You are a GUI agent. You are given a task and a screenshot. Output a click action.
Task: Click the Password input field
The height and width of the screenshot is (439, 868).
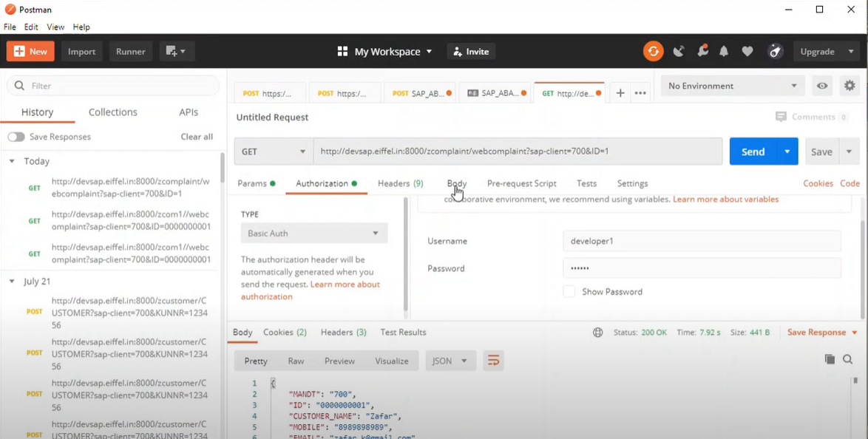coord(702,268)
